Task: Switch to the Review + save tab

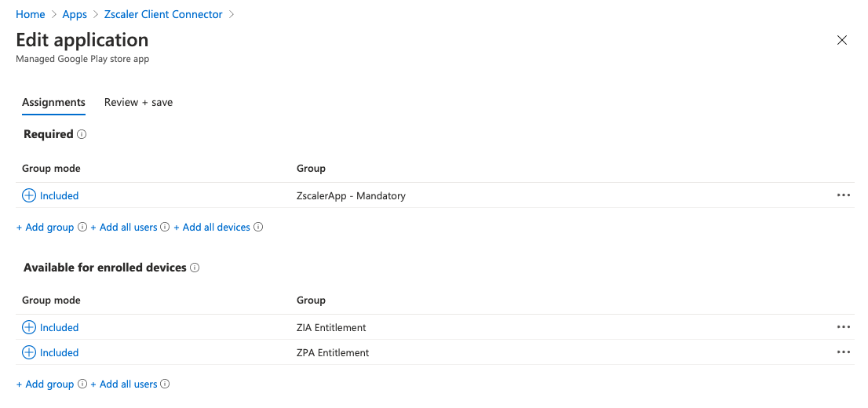Action: [138, 102]
